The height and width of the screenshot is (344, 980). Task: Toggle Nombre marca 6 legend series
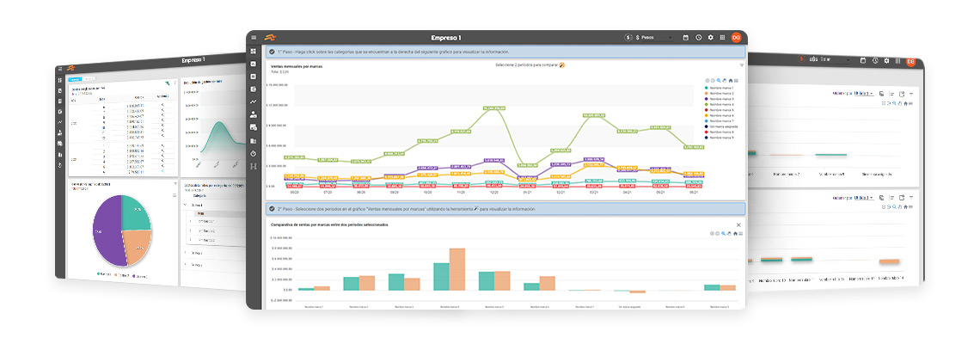pos(720,115)
